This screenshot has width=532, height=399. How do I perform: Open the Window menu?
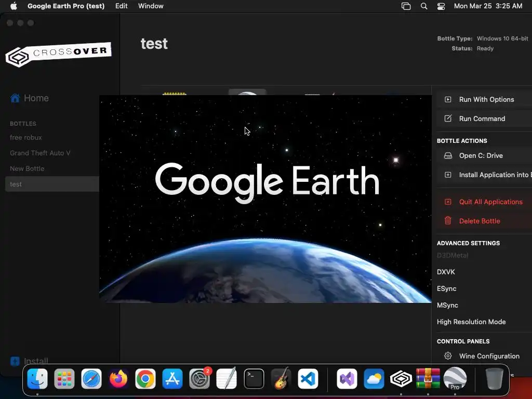tap(151, 6)
